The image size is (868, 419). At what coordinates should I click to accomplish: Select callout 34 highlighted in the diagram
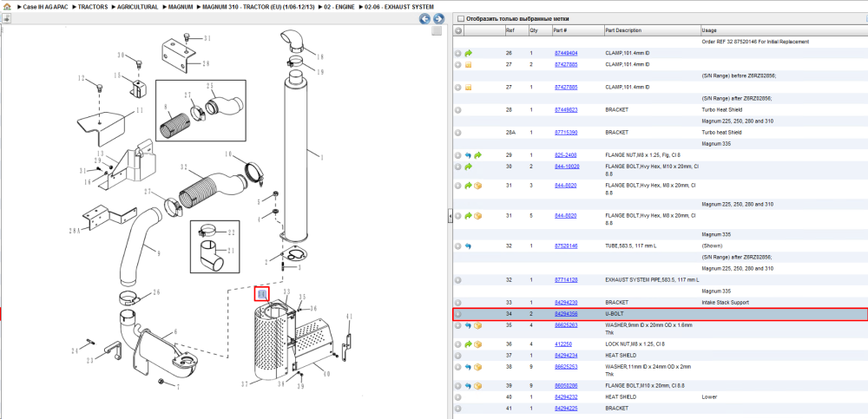click(x=262, y=294)
